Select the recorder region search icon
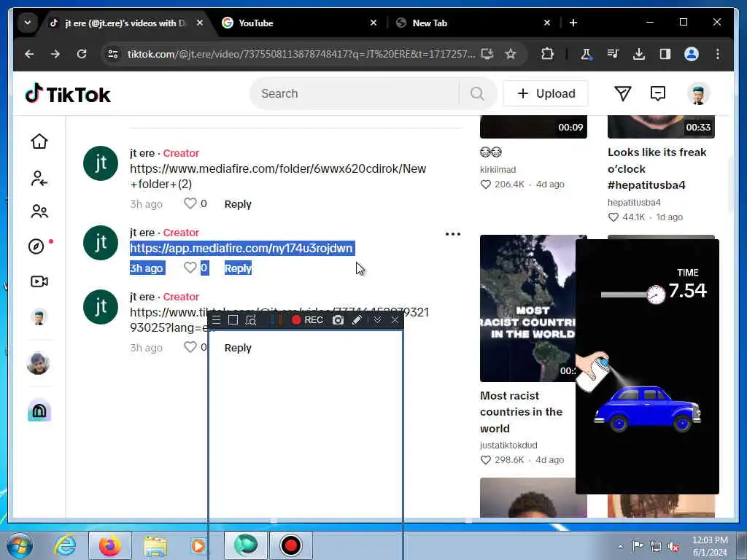 tap(251, 320)
